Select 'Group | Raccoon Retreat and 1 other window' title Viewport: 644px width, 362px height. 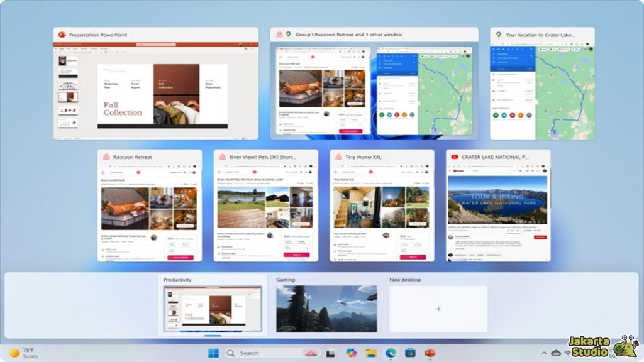[348, 35]
